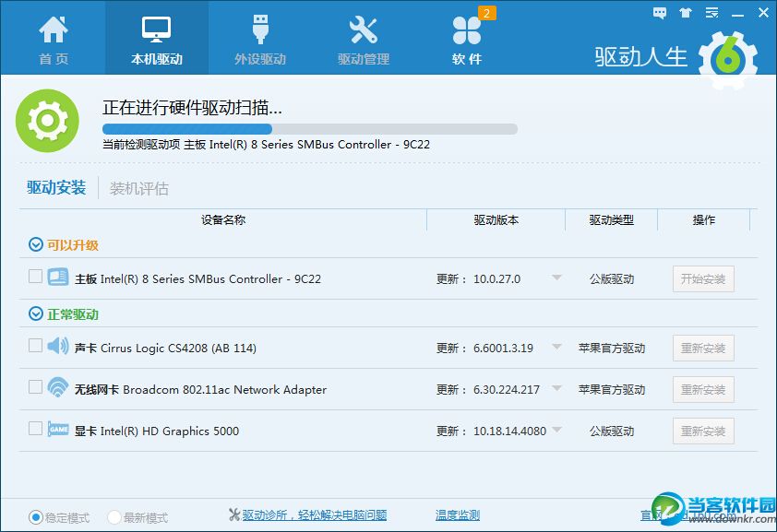Click the badge number 2 on 软件

tap(486, 13)
